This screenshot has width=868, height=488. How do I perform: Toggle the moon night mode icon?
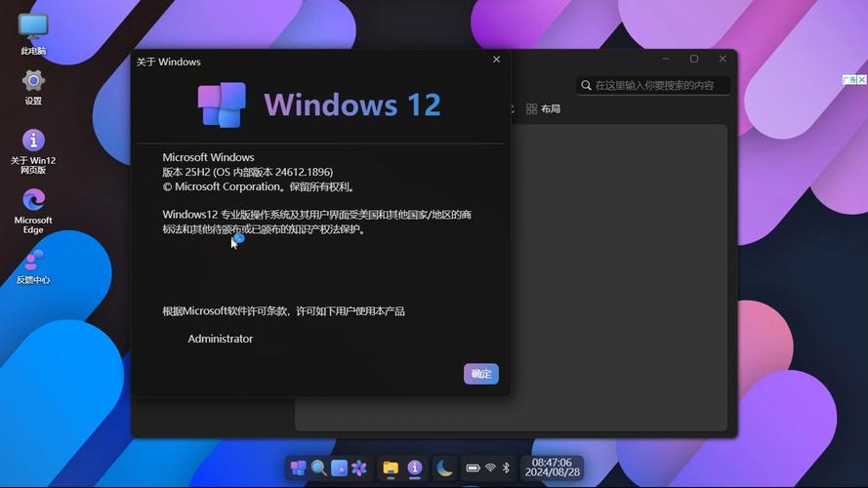coord(445,468)
